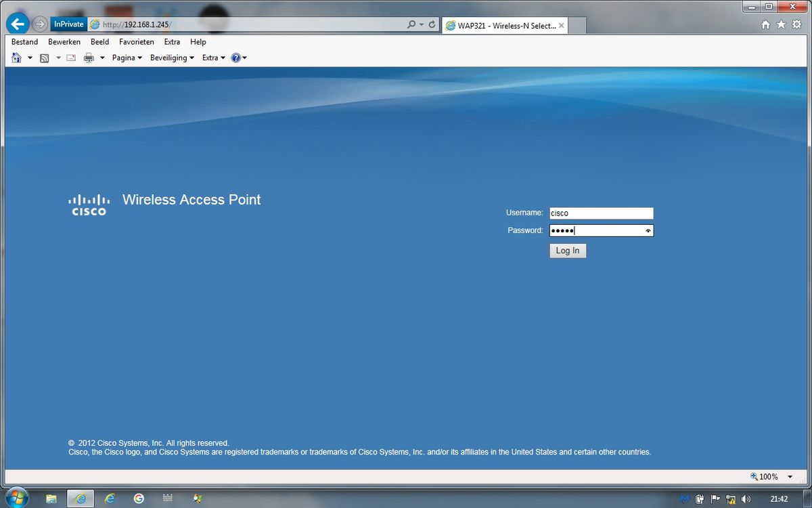The height and width of the screenshot is (508, 812).
Task: Click the Show desktop strip beside the clock
Action: click(807, 499)
